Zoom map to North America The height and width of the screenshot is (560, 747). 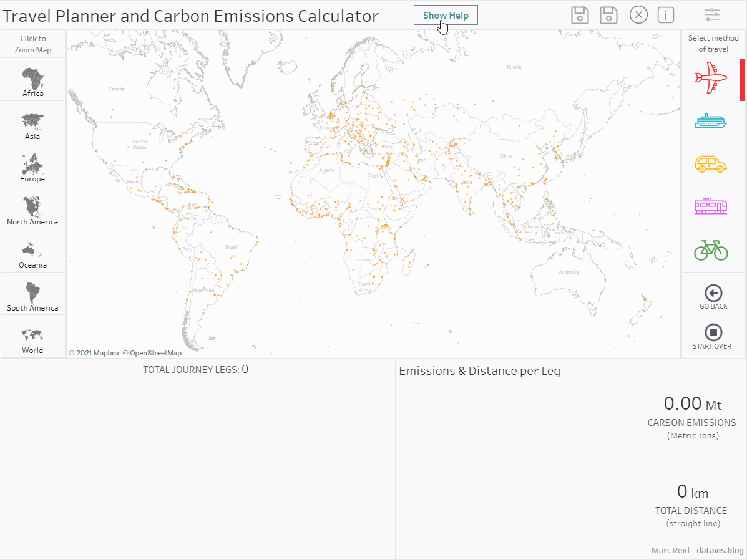pyautogui.click(x=32, y=209)
